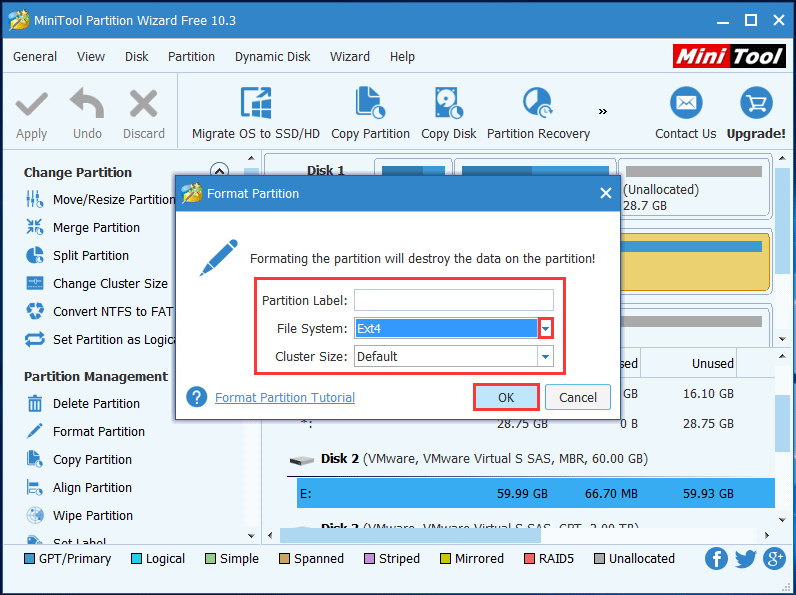Open the Help menu

[402, 56]
